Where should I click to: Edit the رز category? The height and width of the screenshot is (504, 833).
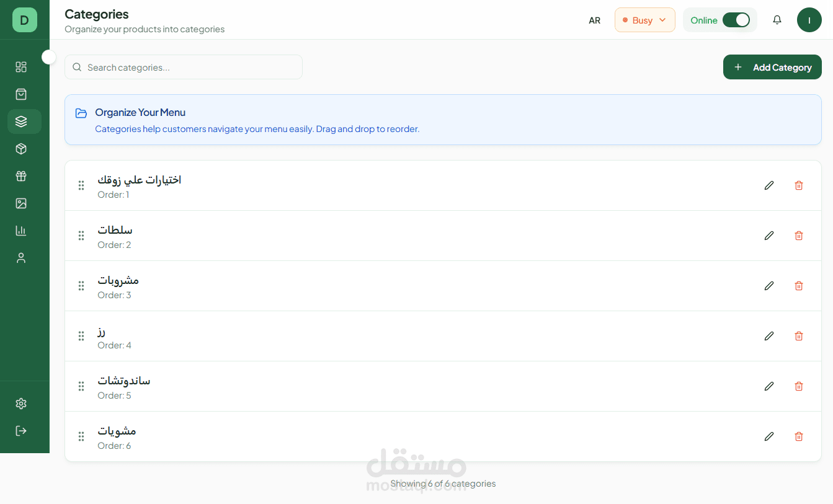tap(769, 336)
